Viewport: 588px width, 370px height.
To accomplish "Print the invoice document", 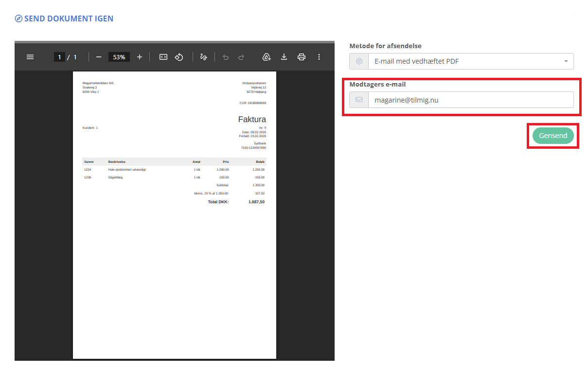I will pos(302,57).
